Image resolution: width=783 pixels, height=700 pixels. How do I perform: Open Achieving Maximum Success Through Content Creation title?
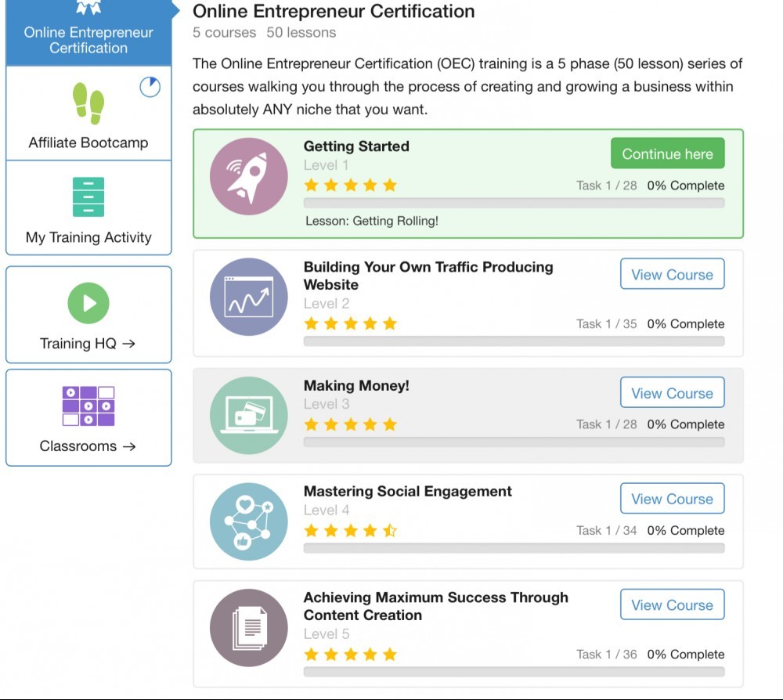point(436,606)
